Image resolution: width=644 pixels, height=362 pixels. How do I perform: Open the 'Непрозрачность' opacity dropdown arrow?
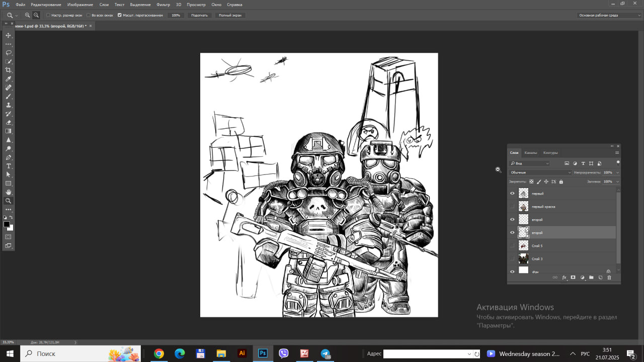tap(617, 172)
